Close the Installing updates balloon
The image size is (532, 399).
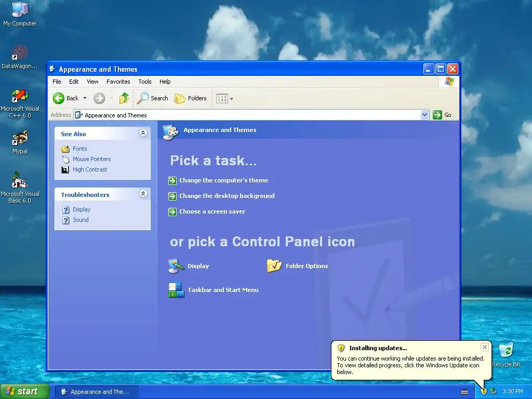pyautogui.click(x=485, y=347)
